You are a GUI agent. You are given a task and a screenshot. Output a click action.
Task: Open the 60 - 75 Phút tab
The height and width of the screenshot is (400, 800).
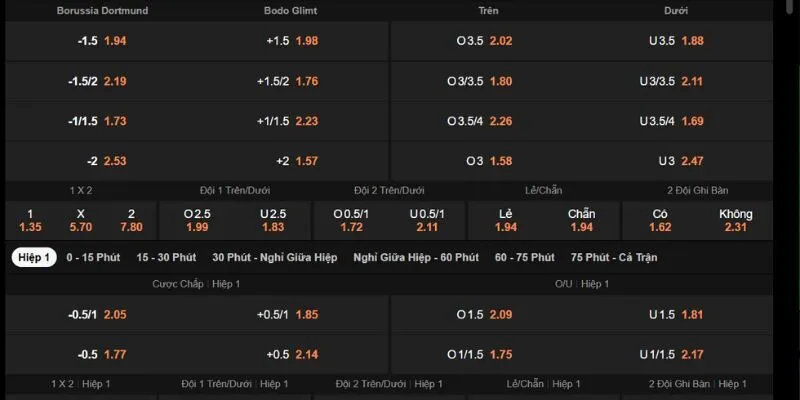click(x=524, y=257)
